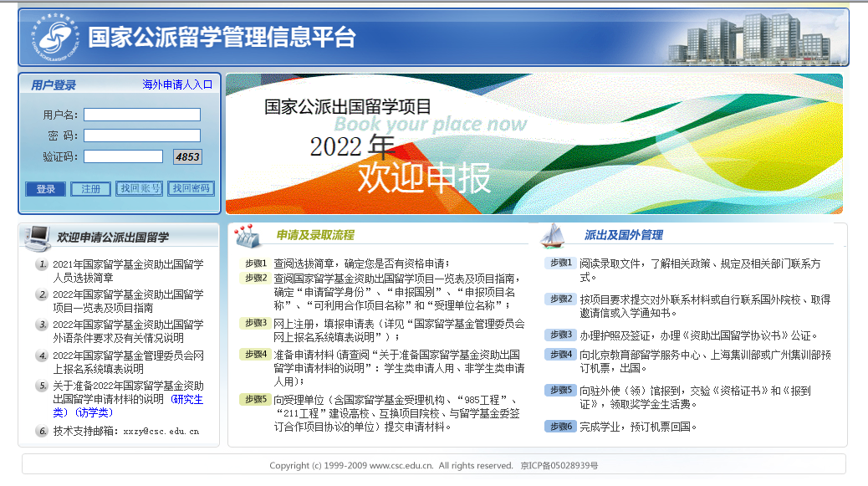Click the 注册 register button

[91, 189]
